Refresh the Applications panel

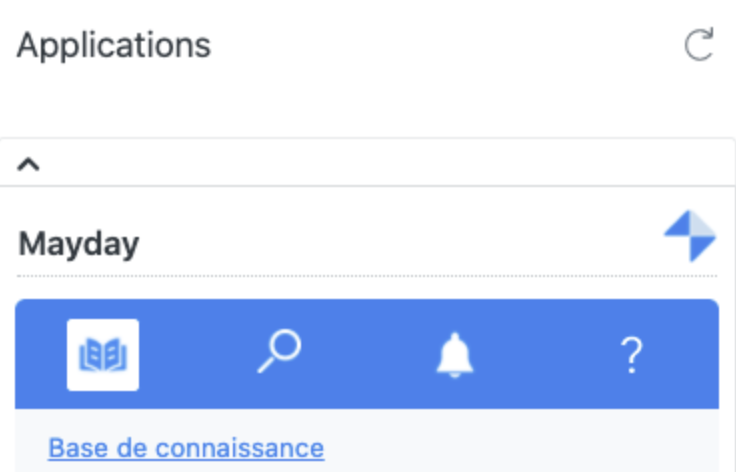[x=698, y=45]
